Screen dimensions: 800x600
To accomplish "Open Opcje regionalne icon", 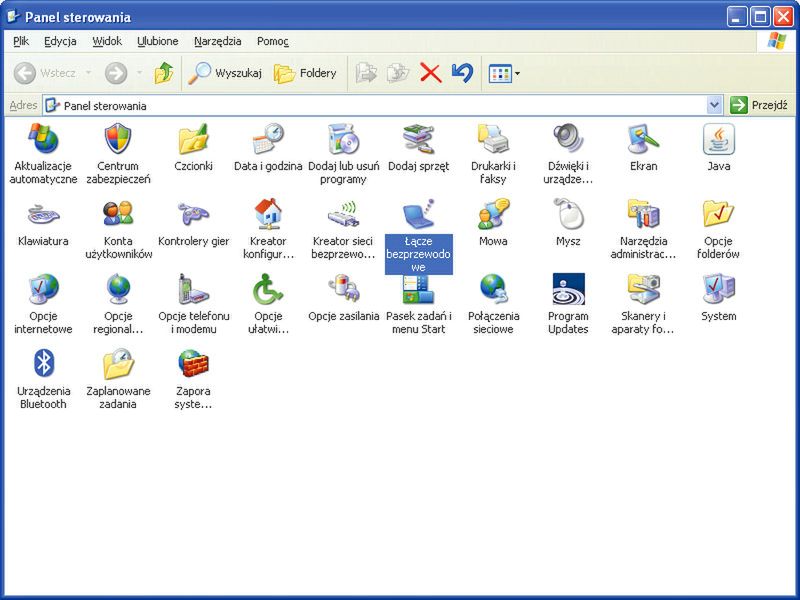I will [118, 303].
